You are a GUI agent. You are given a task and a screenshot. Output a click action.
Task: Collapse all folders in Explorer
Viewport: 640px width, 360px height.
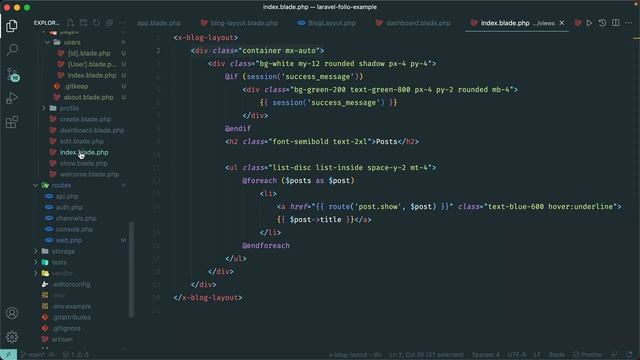(109, 23)
